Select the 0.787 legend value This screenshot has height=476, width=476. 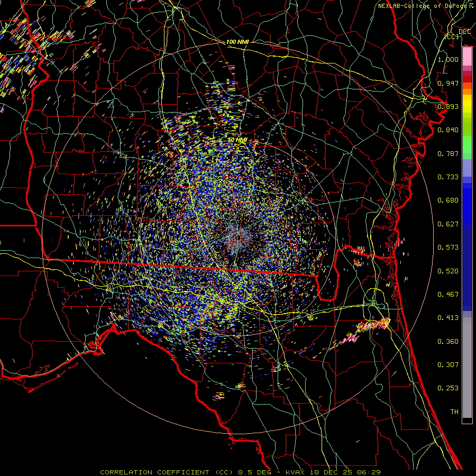tap(448, 153)
